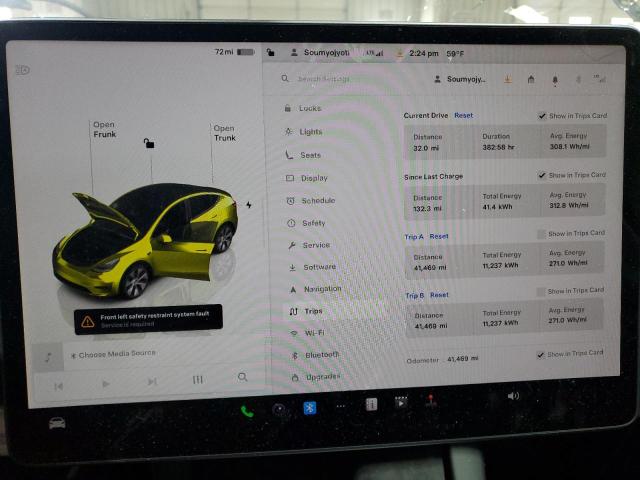Open the Bluetooth app in bottom dock
This screenshot has width=640, height=480.
coord(310,407)
